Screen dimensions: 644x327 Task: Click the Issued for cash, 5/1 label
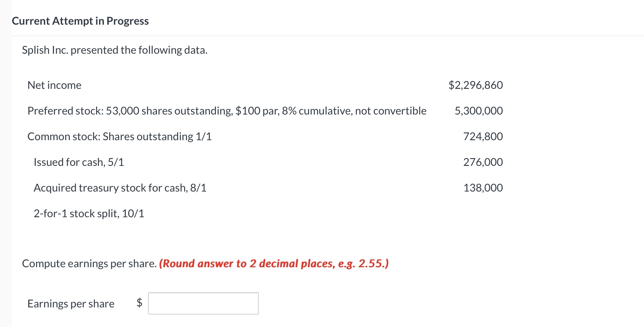79,162
